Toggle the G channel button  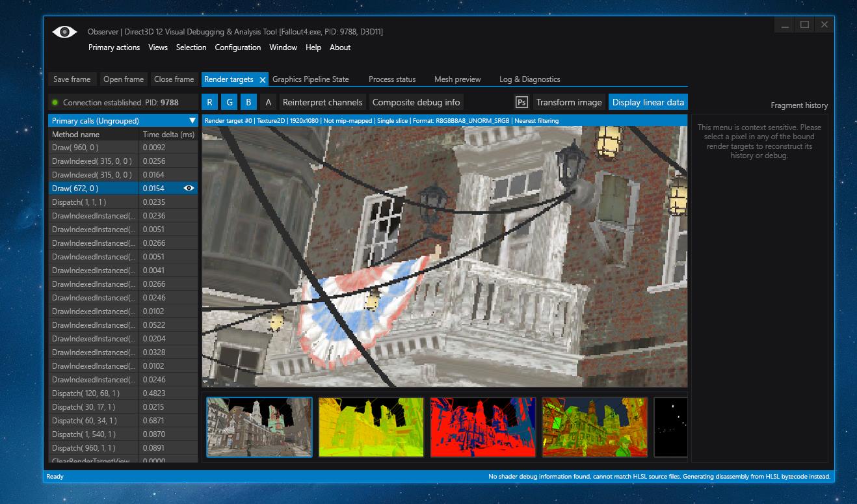click(230, 102)
